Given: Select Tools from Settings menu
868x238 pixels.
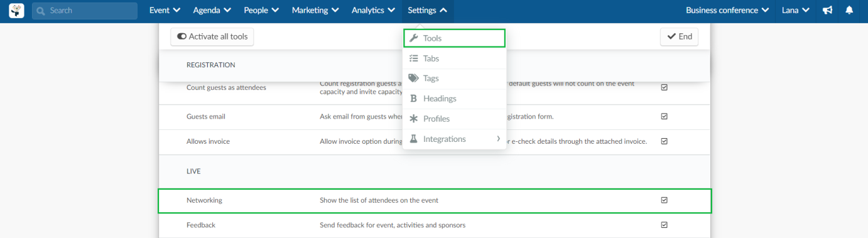Looking at the screenshot, I should [x=454, y=38].
